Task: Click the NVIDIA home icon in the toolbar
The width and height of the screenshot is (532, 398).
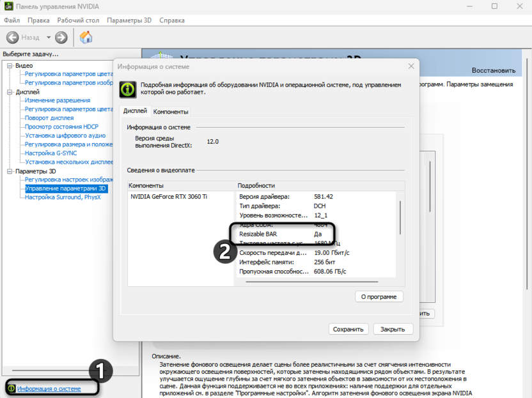Action: pyautogui.click(x=86, y=37)
